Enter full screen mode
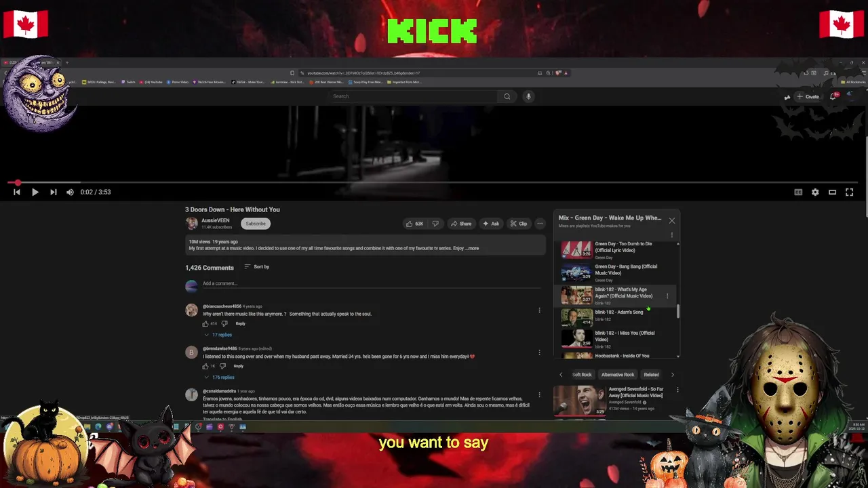The height and width of the screenshot is (488, 868). pyautogui.click(x=849, y=192)
